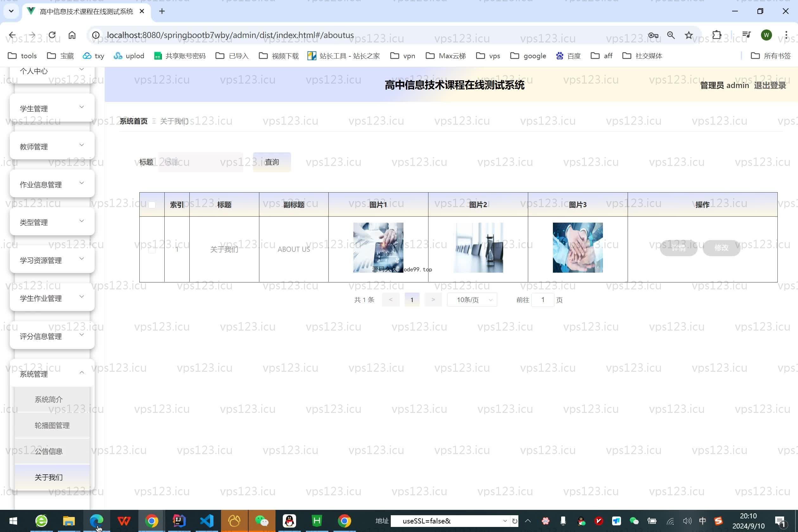The width and height of the screenshot is (798, 532).
Task: Open the 图片1 thumbnail image
Action: (x=378, y=247)
